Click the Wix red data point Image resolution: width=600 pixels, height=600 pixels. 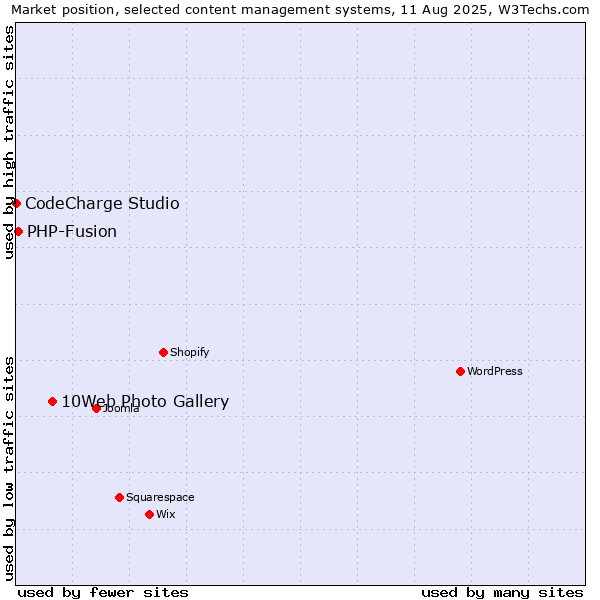click(150, 515)
